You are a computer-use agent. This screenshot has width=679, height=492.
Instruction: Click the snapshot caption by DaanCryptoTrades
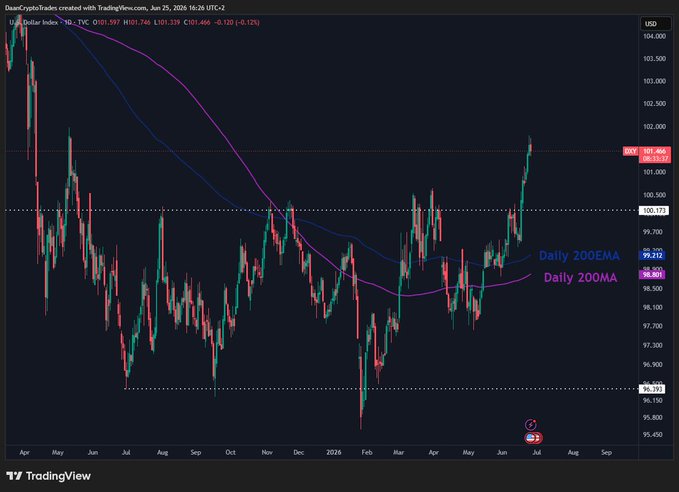(115, 8)
